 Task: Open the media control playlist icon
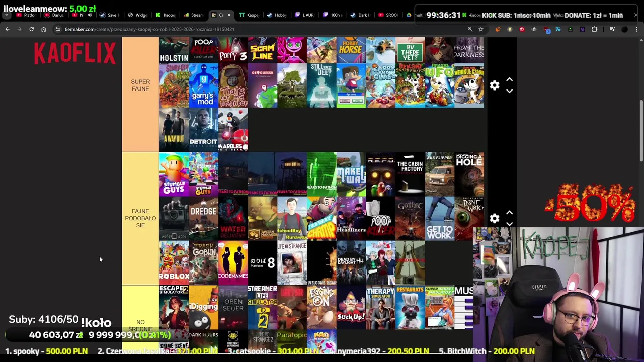click(x=612, y=29)
